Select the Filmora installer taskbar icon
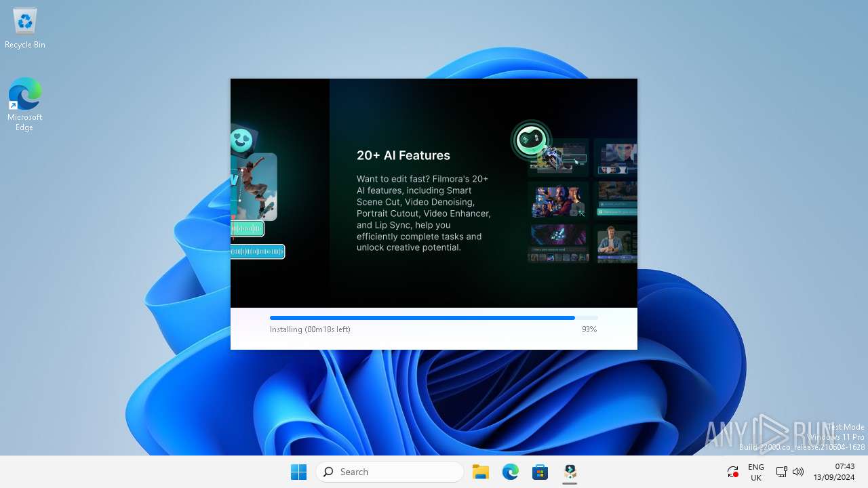The width and height of the screenshot is (868, 488). (570, 472)
